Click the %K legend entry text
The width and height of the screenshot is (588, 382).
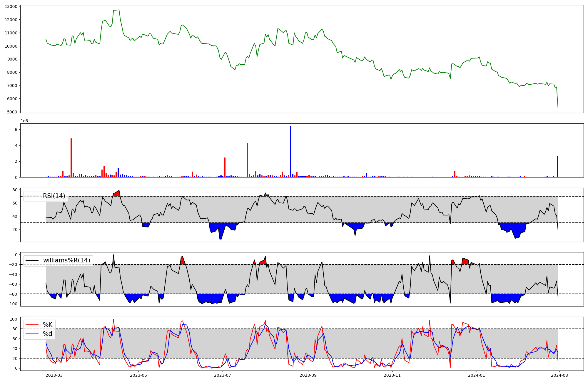click(48, 325)
